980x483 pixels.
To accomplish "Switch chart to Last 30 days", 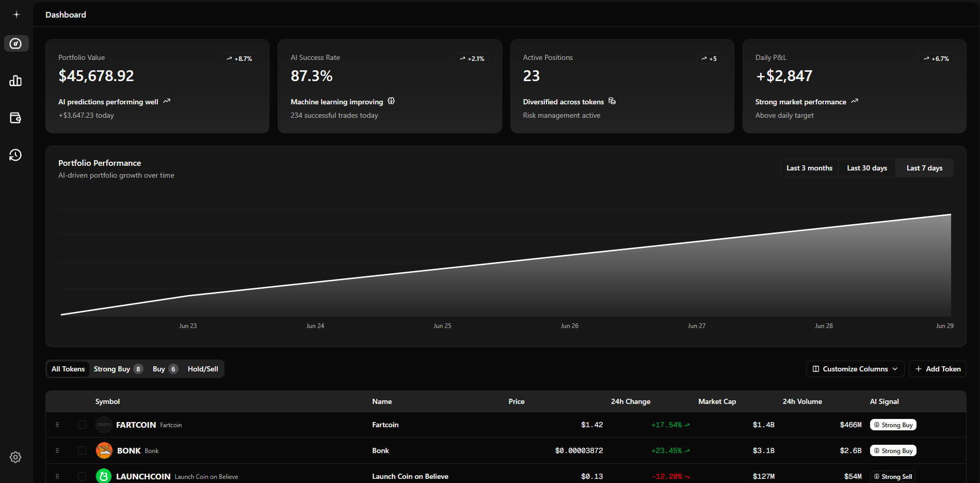I will [867, 168].
